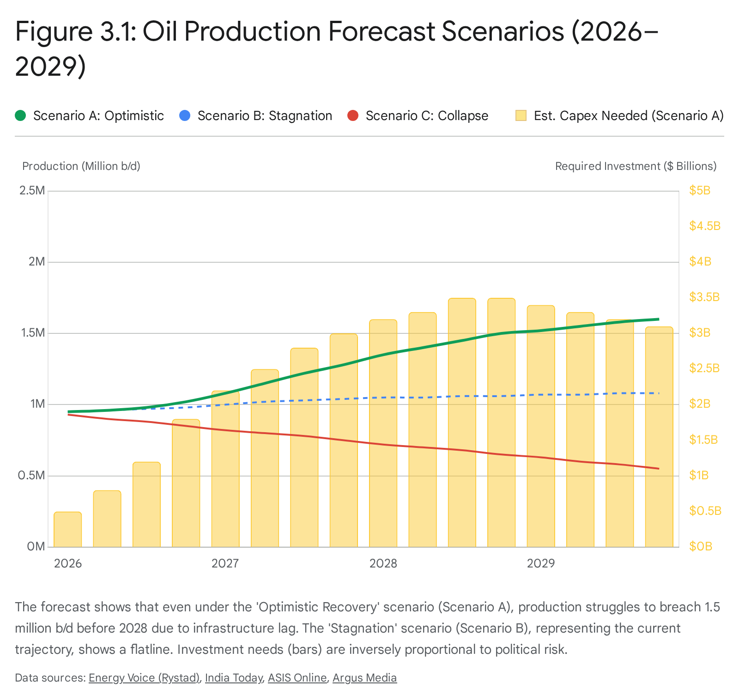Click the red Scenario C legend dot
Image resolution: width=739 pixels, height=700 pixels.
[353, 115]
